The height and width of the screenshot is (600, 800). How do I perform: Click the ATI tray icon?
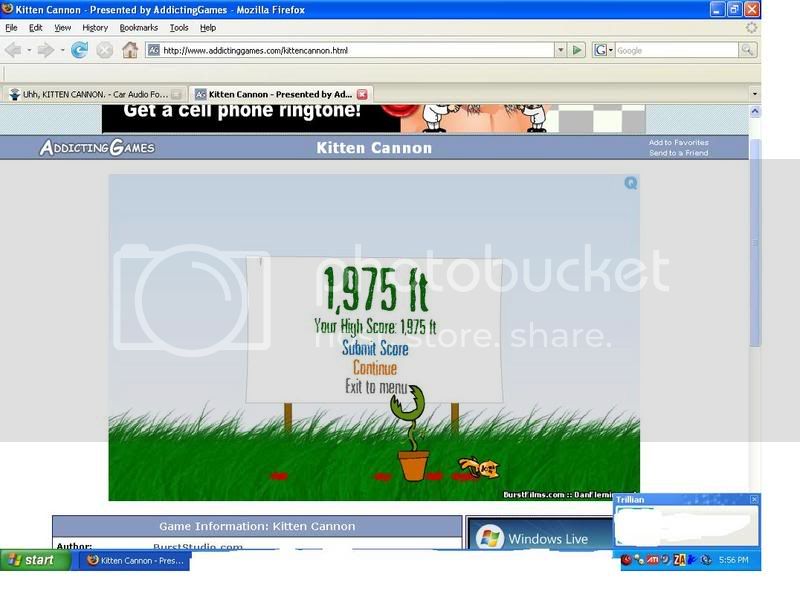click(653, 560)
